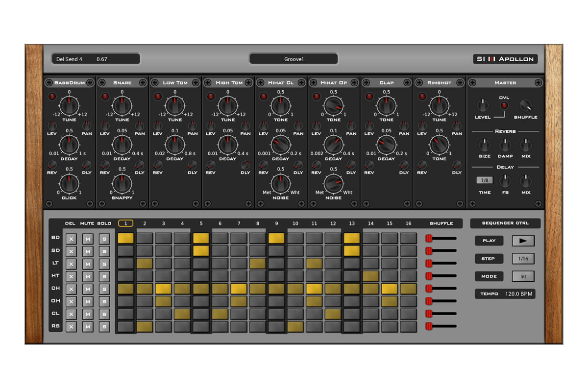Click the Tempo 120.0 BPM field

[505, 294]
